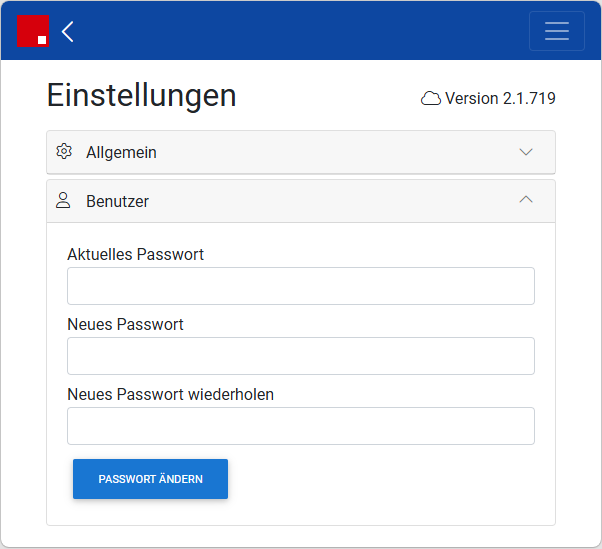Click the Einstellungen heading
The image size is (602, 549).
[141, 96]
